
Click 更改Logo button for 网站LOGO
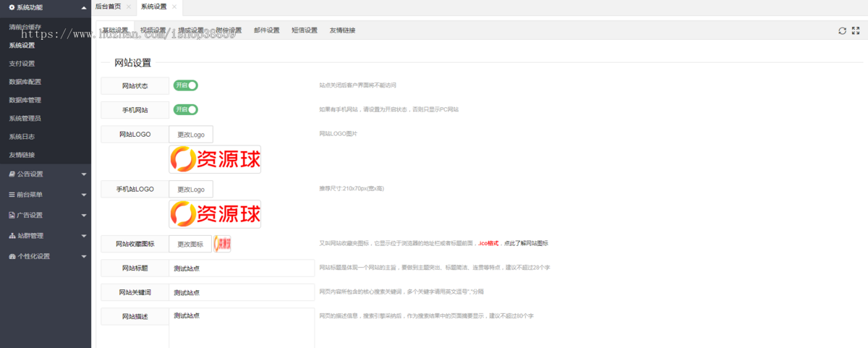pyautogui.click(x=191, y=135)
